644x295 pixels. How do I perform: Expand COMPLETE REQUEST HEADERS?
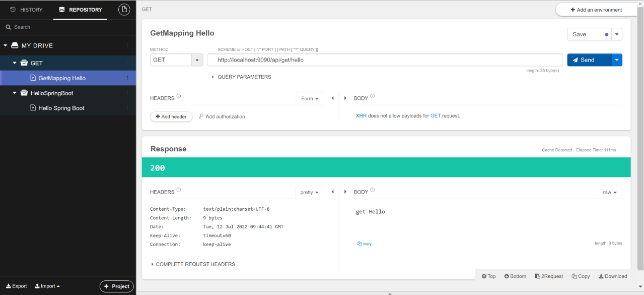193,264
